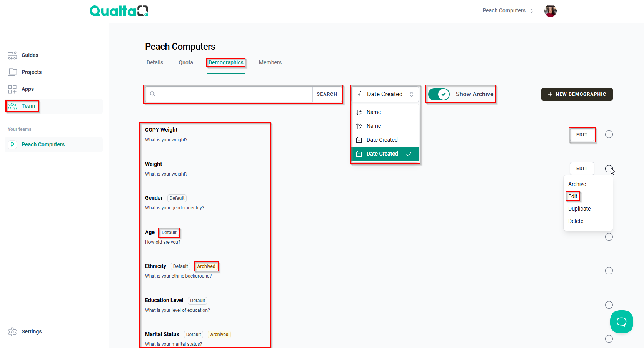Switch to the Details tab
Viewport: 644px width, 348px height.
click(x=155, y=62)
